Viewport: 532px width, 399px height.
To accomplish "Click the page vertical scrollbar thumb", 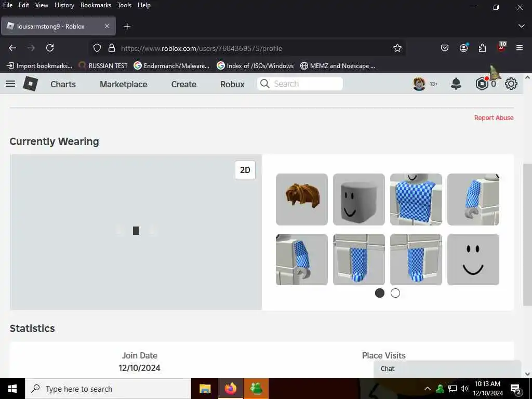I will 527,234.
